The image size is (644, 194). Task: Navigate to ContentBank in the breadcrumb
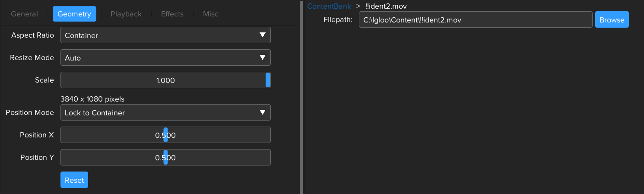pos(329,6)
